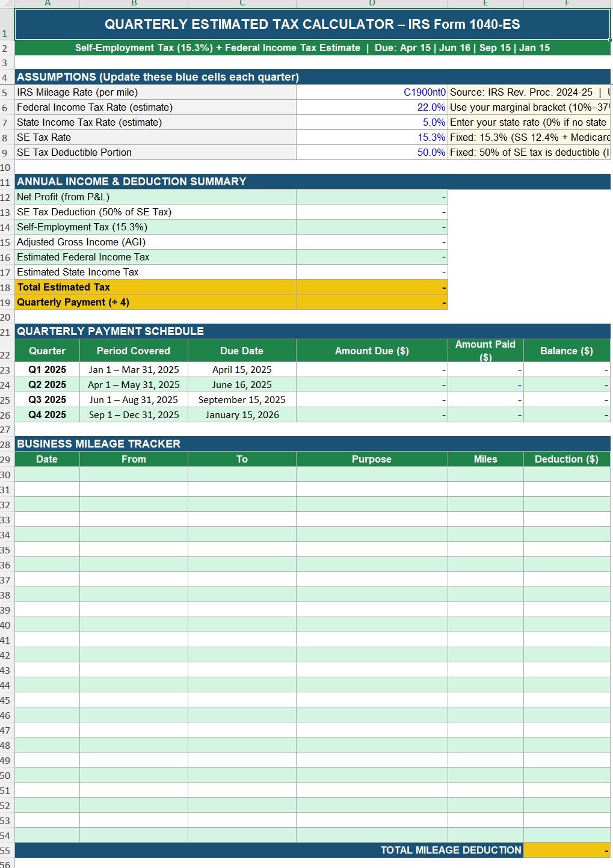Select row 18 via its row number

[6, 288]
